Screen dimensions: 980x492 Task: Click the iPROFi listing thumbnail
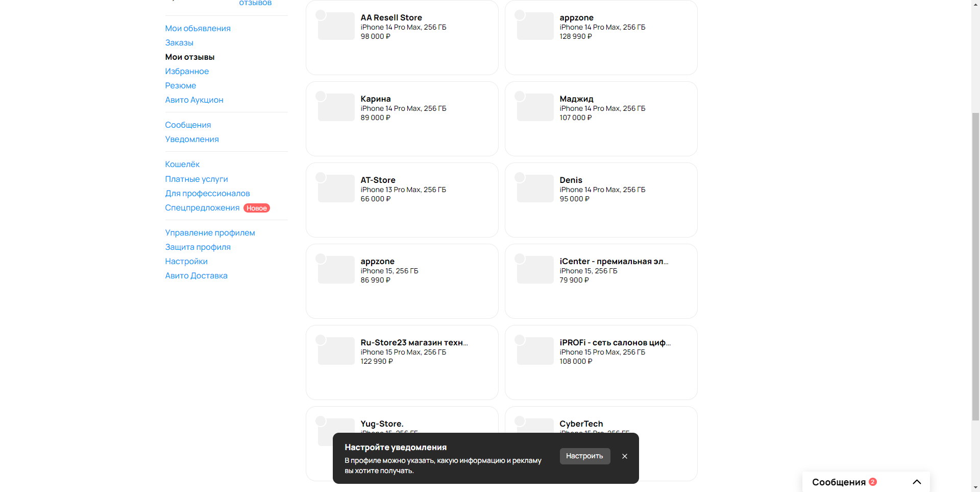(x=535, y=351)
